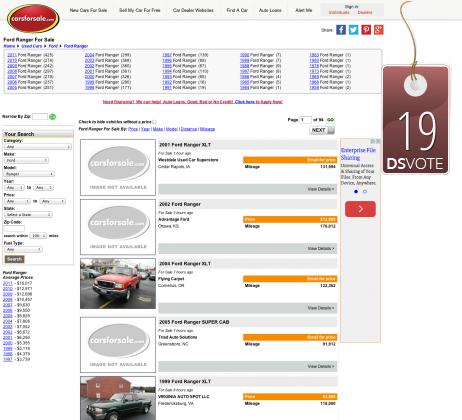
Task: Click the Narrow By Zip input field
Action: [x=40, y=116]
